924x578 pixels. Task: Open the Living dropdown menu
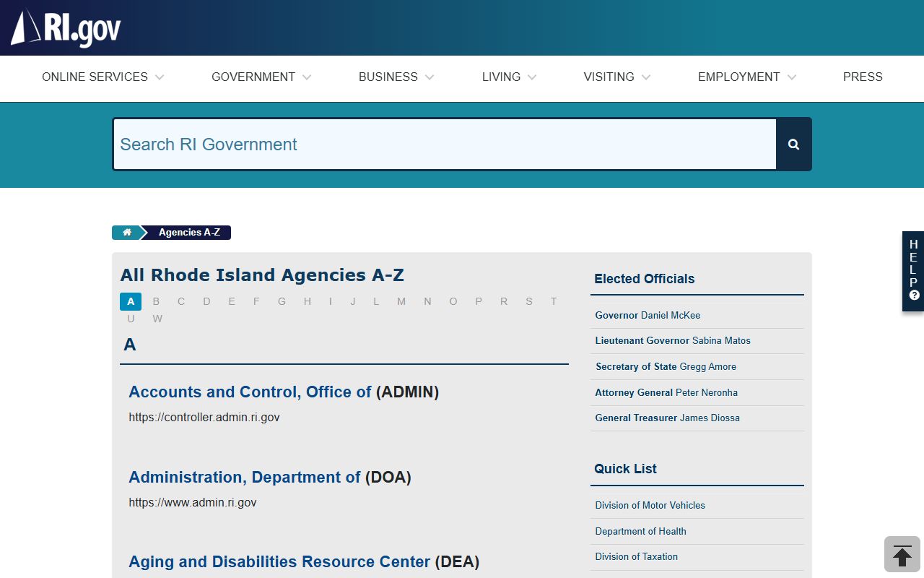point(510,77)
